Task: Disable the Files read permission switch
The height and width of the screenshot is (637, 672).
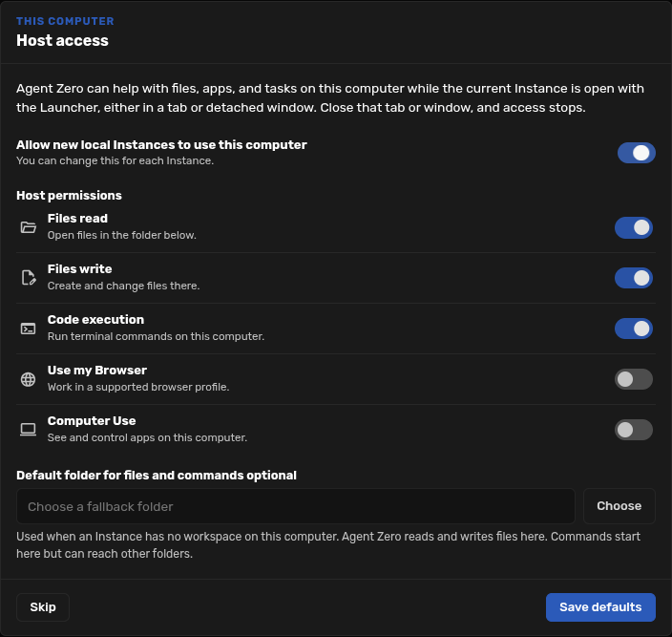Action: coord(634,227)
